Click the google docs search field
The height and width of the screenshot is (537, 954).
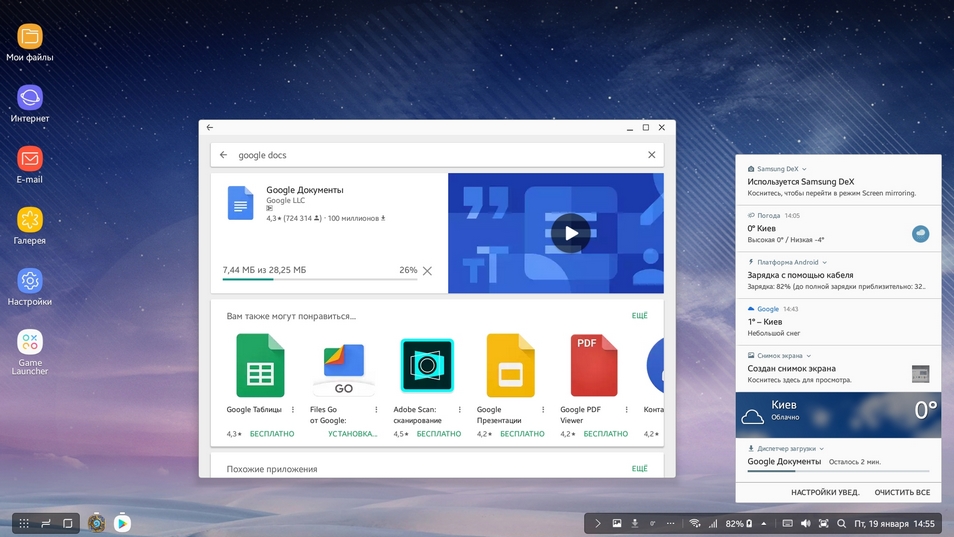click(x=437, y=155)
